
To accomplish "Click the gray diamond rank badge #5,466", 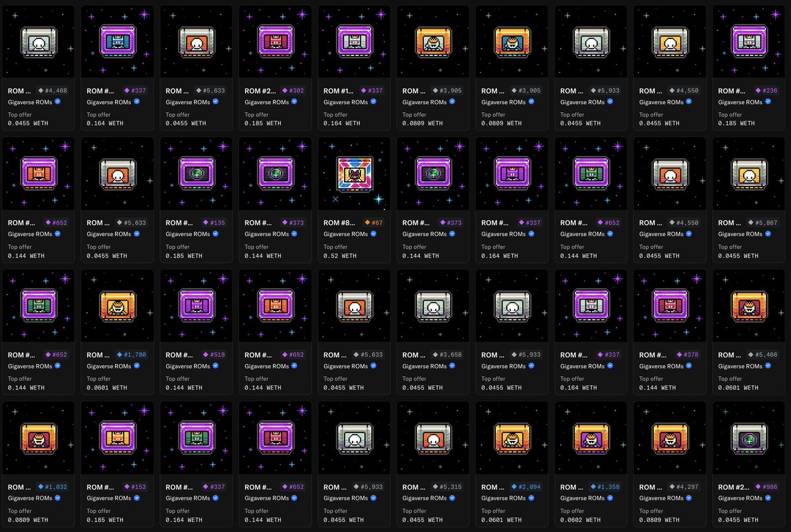I will (763, 355).
